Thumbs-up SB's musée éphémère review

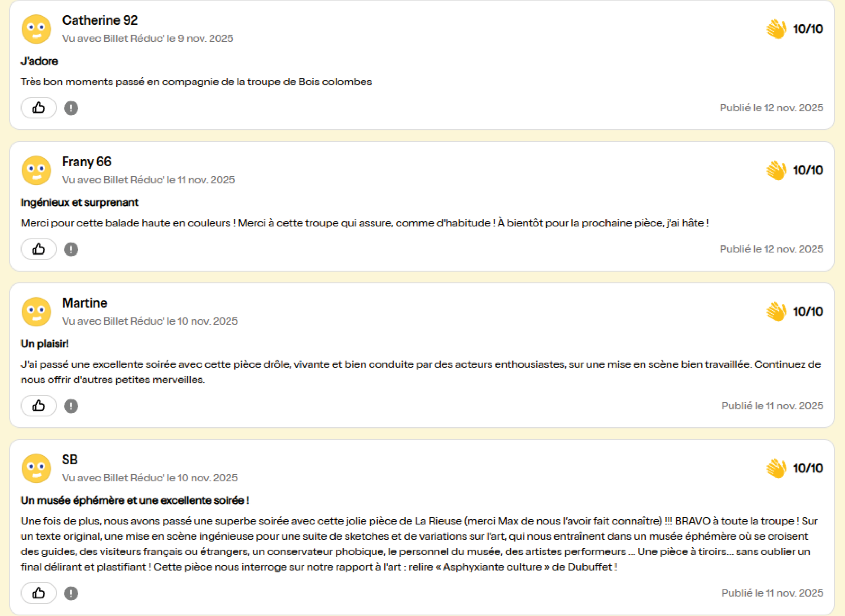38,593
